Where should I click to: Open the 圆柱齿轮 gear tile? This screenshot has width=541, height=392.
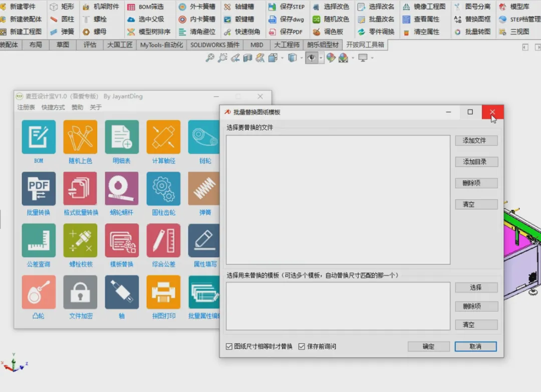point(163,189)
